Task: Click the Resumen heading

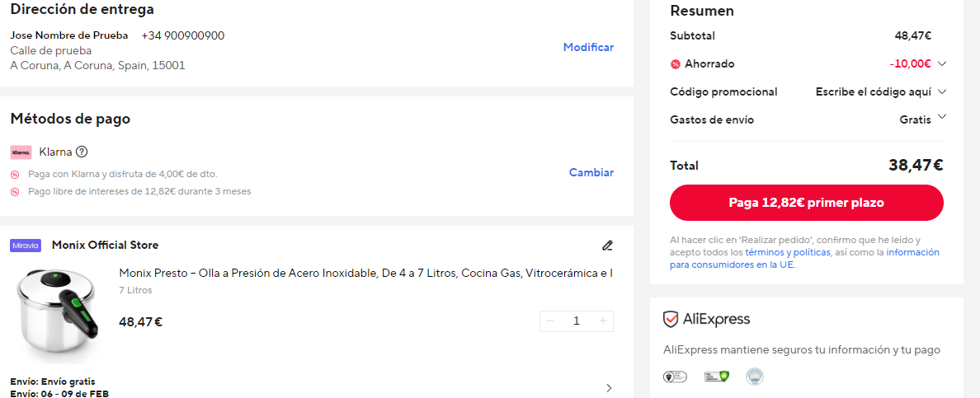Action: 702,11
